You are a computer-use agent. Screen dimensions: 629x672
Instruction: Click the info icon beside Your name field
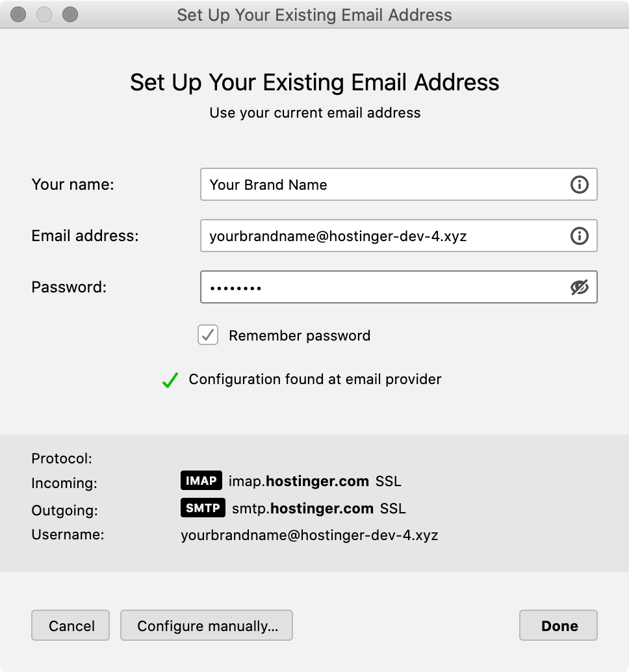tap(579, 185)
